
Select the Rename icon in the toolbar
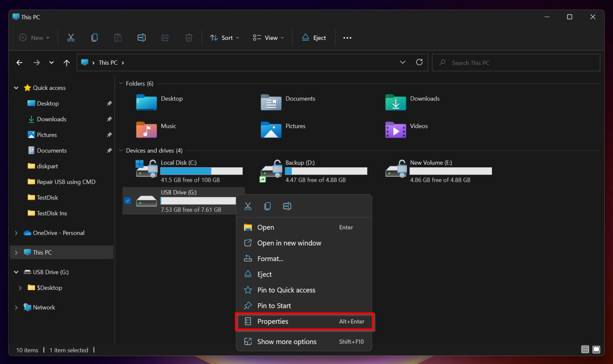pos(141,38)
